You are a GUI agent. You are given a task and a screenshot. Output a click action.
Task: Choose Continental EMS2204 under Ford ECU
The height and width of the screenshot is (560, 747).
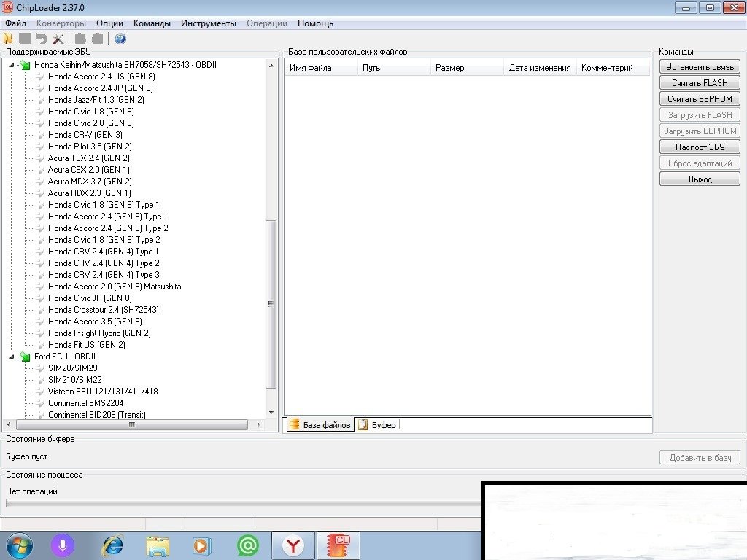point(85,403)
